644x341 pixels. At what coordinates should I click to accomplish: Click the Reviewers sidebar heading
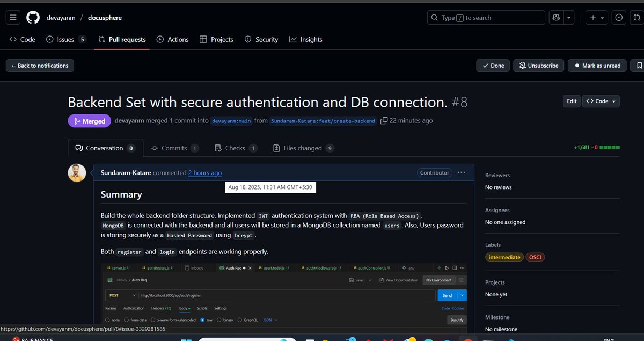coord(497,175)
